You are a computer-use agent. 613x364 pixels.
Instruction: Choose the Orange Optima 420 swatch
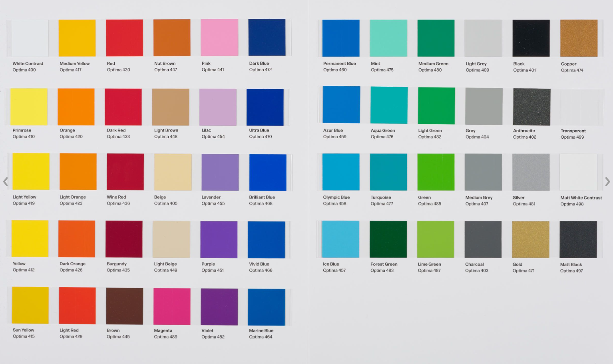tap(76, 107)
